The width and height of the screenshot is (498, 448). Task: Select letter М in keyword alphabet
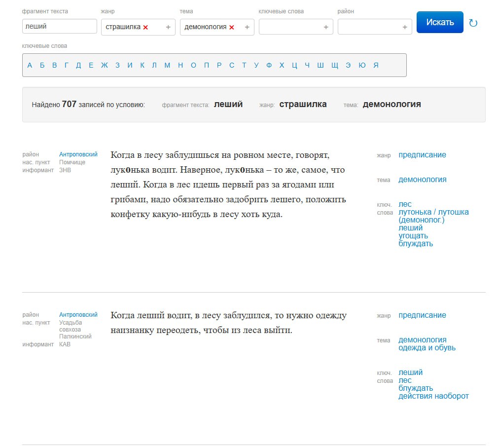tap(167, 66)
